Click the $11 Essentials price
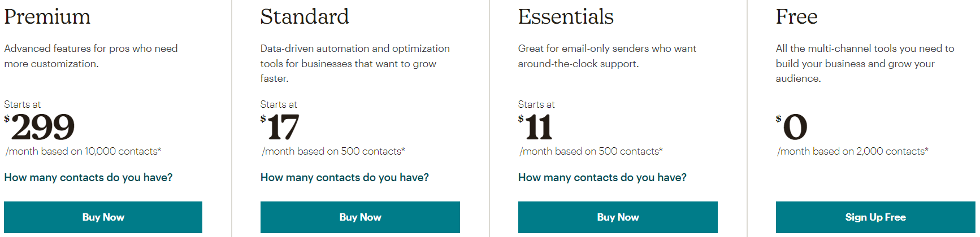 tap(535, 127)
